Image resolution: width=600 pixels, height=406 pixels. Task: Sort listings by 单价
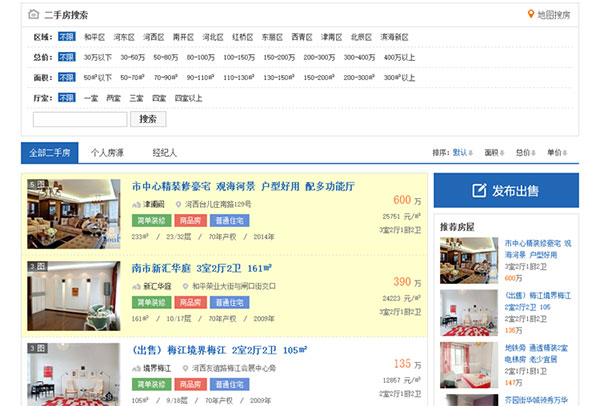(x=557, y=153)
